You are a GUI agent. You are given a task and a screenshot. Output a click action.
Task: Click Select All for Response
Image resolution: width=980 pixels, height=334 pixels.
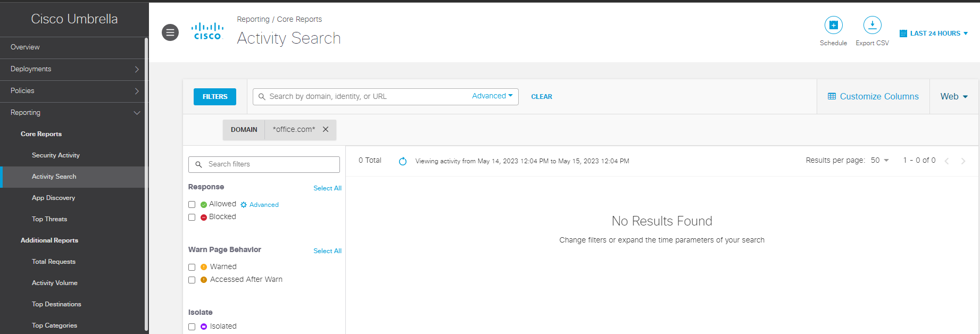pyautogui.click(x=327, y=188)
